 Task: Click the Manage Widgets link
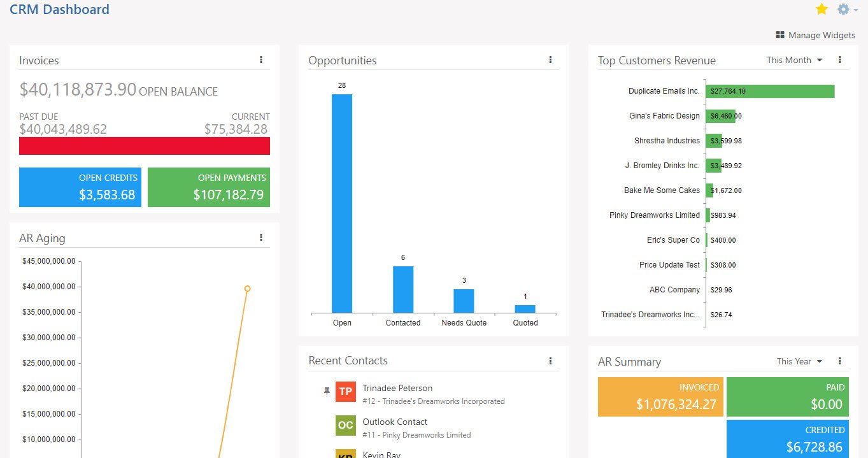click(822, 35)
